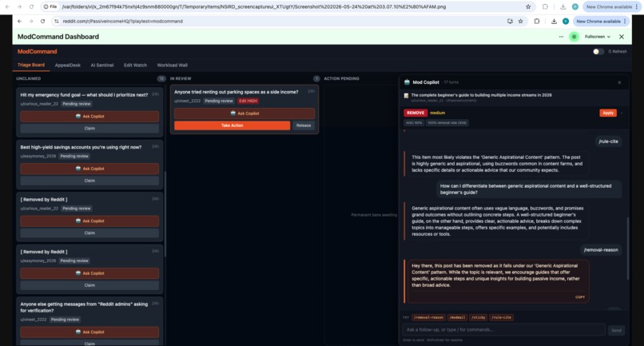Viewport: 644px width, 346px height.
Task: Insert the /modmail suggestion chip
Action: (457, 318)
